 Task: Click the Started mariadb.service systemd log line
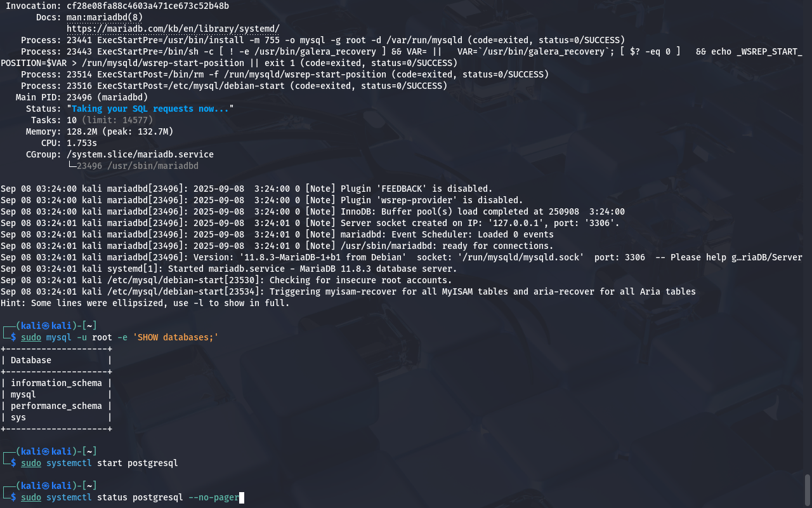(229, 269)
